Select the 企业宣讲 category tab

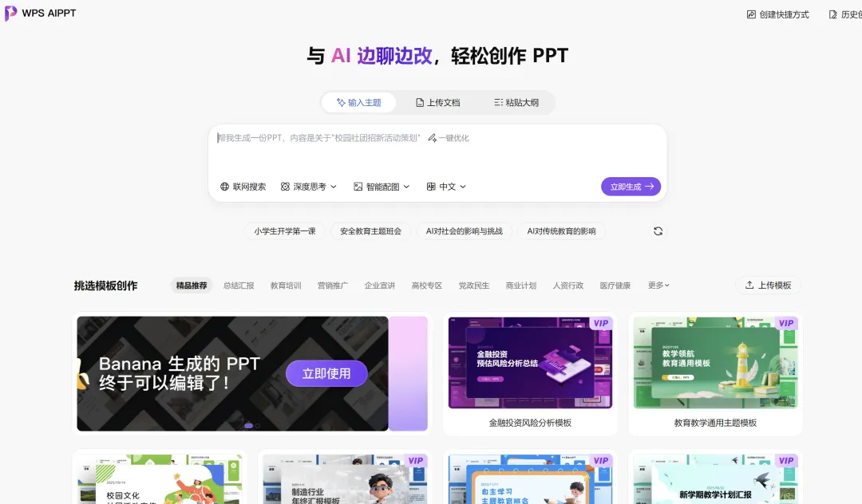(380, 285)
